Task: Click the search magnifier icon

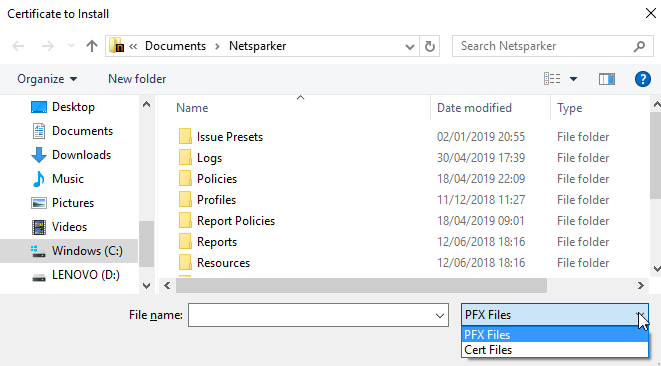Action: [639, 46]
